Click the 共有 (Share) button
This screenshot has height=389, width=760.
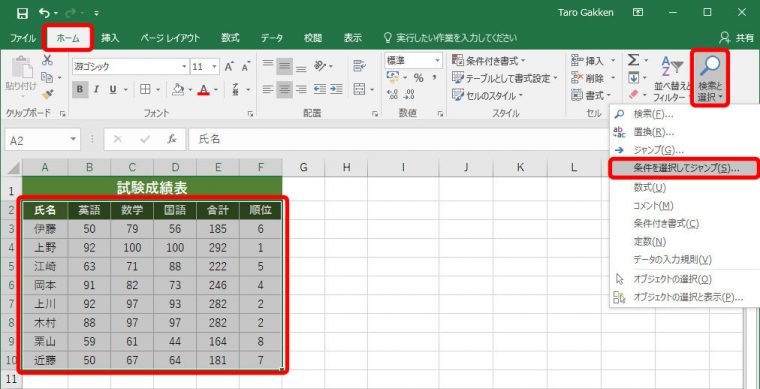(x=737, y=38)
